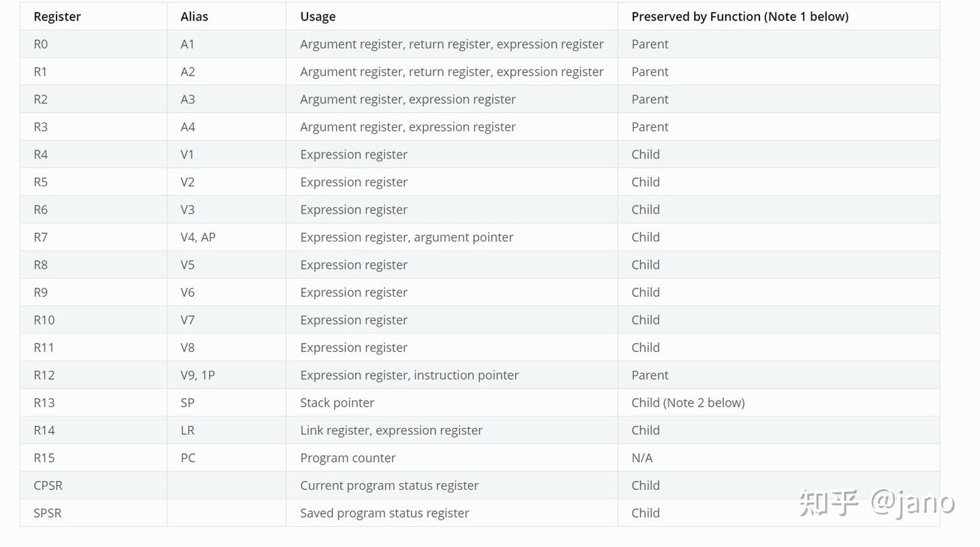Select the V4, AP alias cell
The image size is (980, 547).
click(x=198, y=237)
